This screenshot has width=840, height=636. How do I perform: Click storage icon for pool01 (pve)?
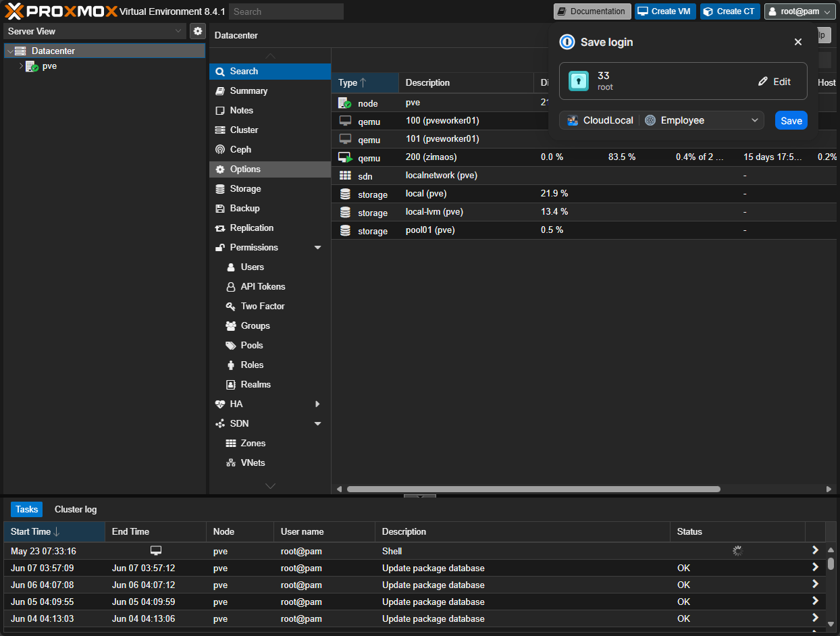coord(345,230)
